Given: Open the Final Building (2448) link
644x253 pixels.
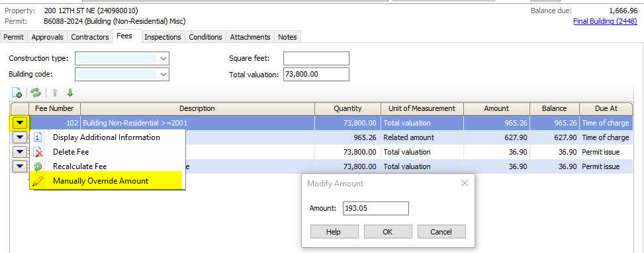Looking at the screenshot, I should [606, 21].
